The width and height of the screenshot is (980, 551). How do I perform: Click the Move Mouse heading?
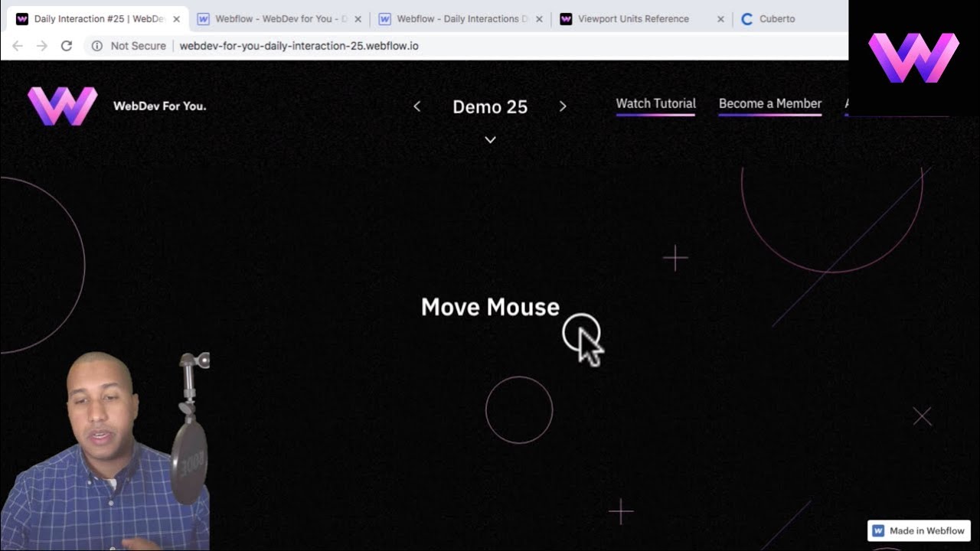tap(490, 307)
